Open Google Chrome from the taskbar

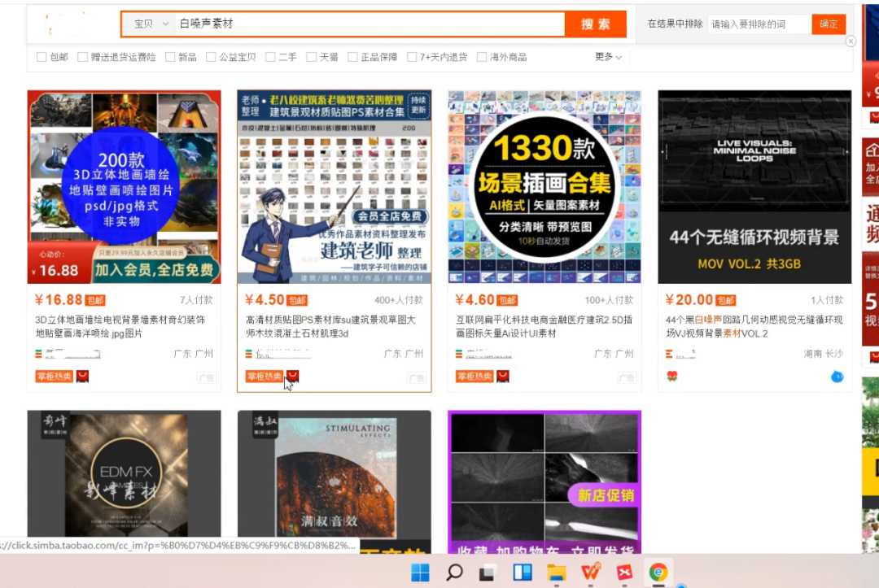658,573
